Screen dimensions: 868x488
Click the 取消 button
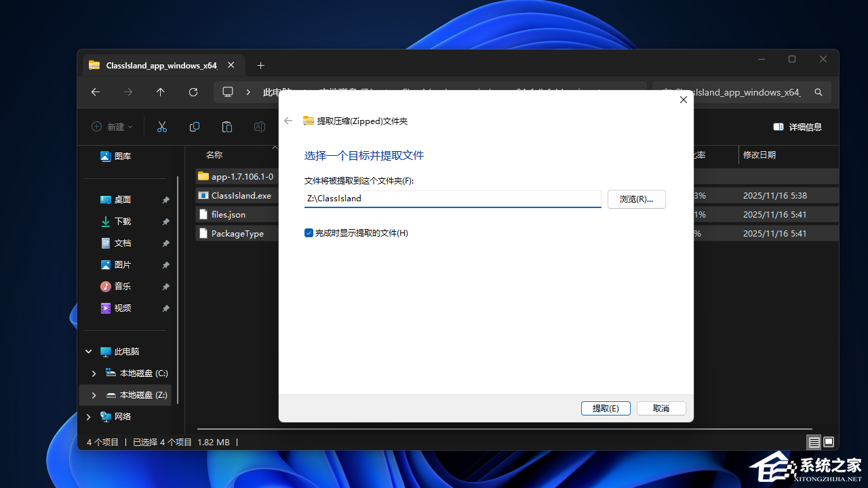661,408
